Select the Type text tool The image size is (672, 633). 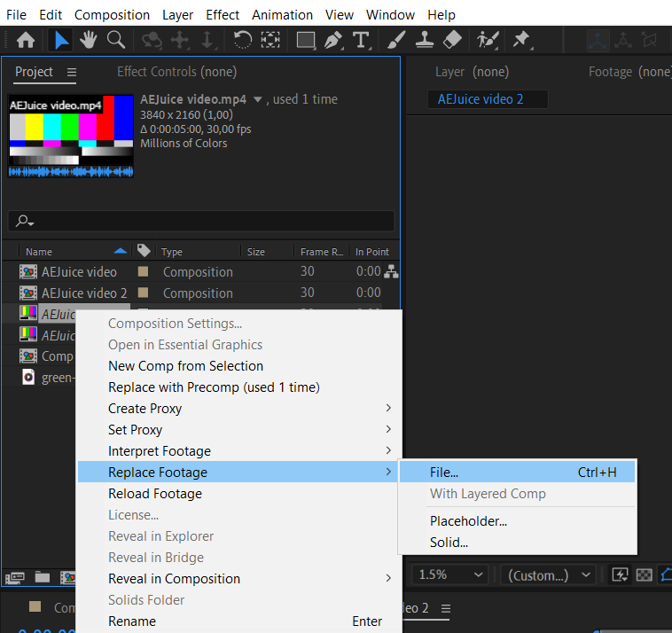click(362, 40)
